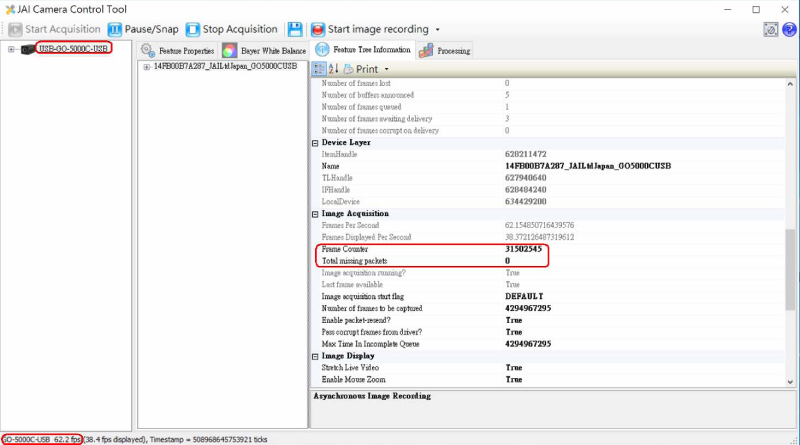Expand the USB-GO-5000C-USB camera tree node
The width and height of the screenshot is (800, 445).
coord(11,49)
